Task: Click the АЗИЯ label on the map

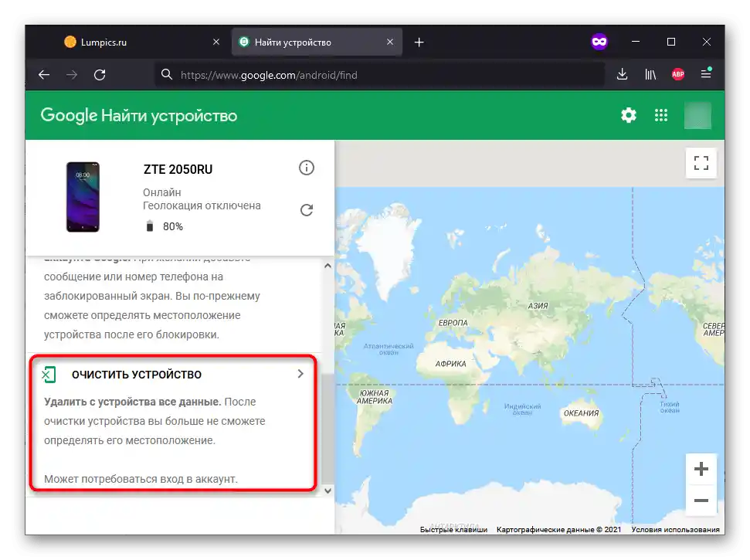Action: (x=538, y=306)
